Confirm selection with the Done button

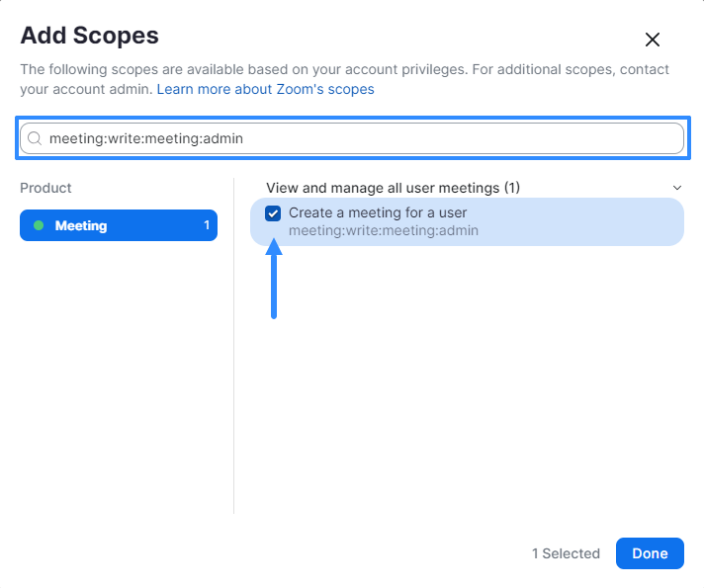(650, 553)
